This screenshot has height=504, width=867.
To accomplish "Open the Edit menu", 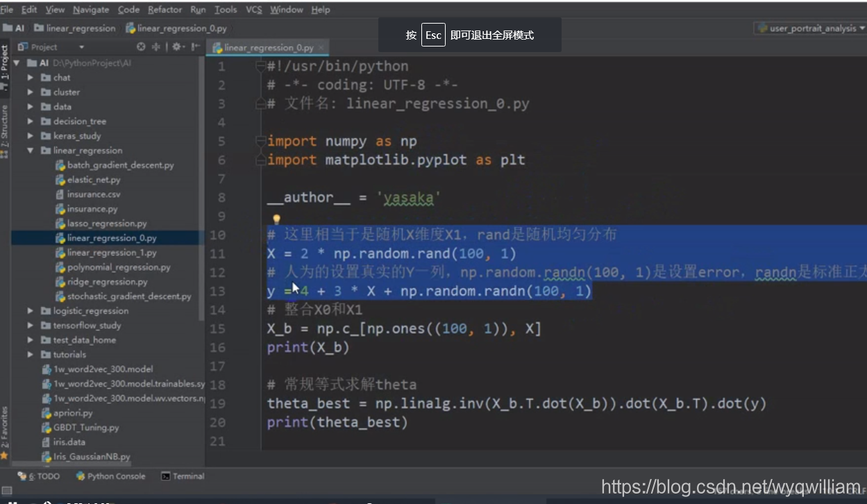I will 29,10.
